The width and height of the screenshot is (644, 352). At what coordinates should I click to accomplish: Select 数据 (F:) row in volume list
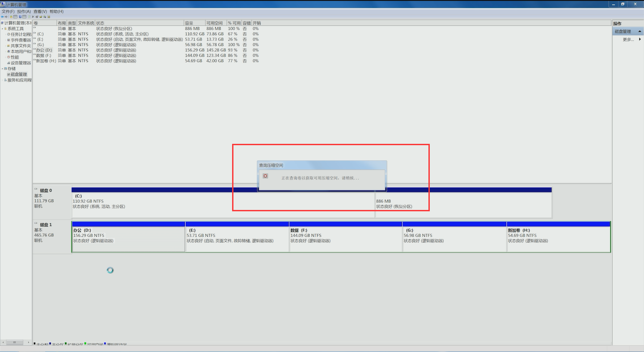(x=146, y=55)
